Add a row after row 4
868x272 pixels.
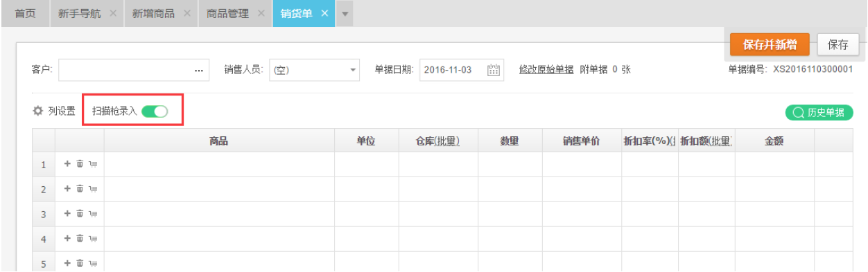coord(67,239)
